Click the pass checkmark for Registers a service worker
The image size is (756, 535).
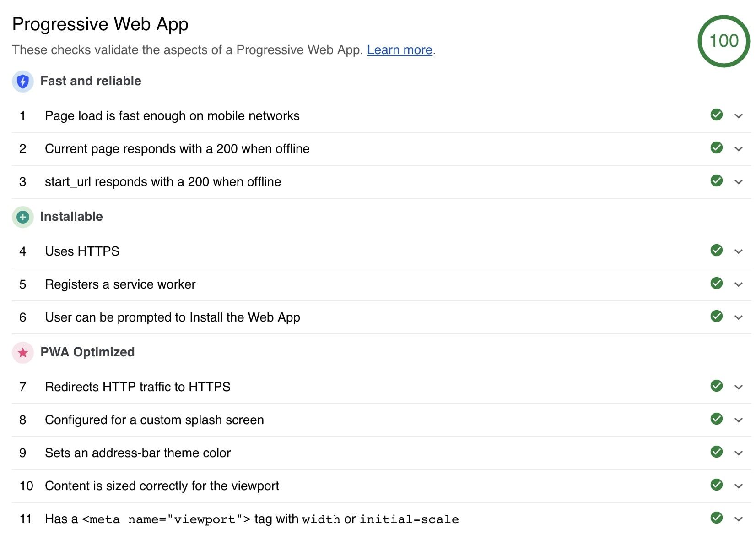pos(717,283)
